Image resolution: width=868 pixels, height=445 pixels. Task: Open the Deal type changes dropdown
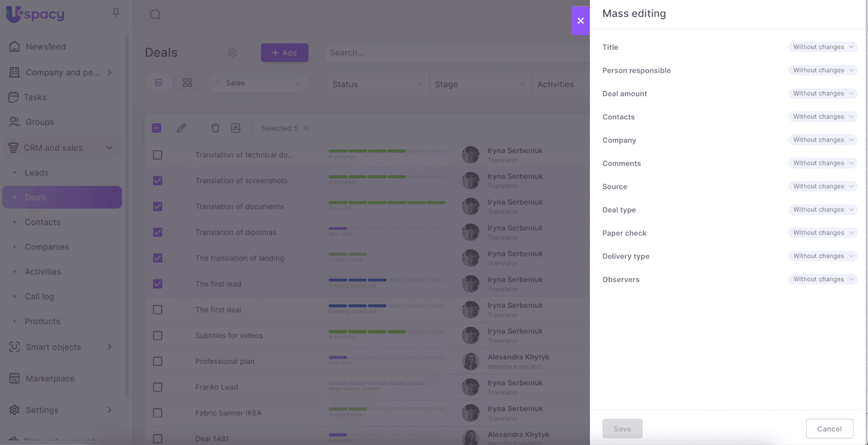pos(822,210)
